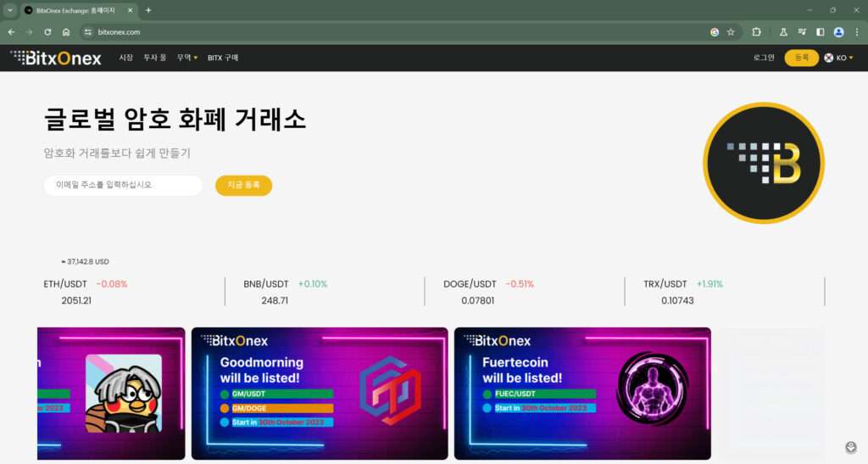This screenshot has width=868, height=464.
Task: Click the BitxOnex logo in the header
Action: 56,58
